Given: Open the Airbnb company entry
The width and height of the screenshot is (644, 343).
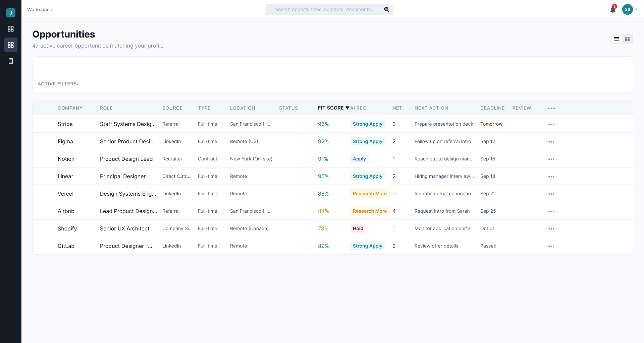Looking at the screenshot, I should pyautogui.click(x=66, y=211).
